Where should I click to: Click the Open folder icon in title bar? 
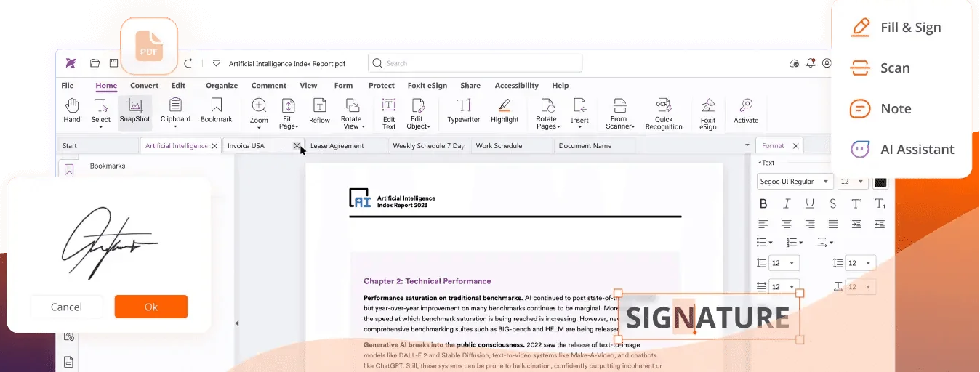tap(95, 63)
